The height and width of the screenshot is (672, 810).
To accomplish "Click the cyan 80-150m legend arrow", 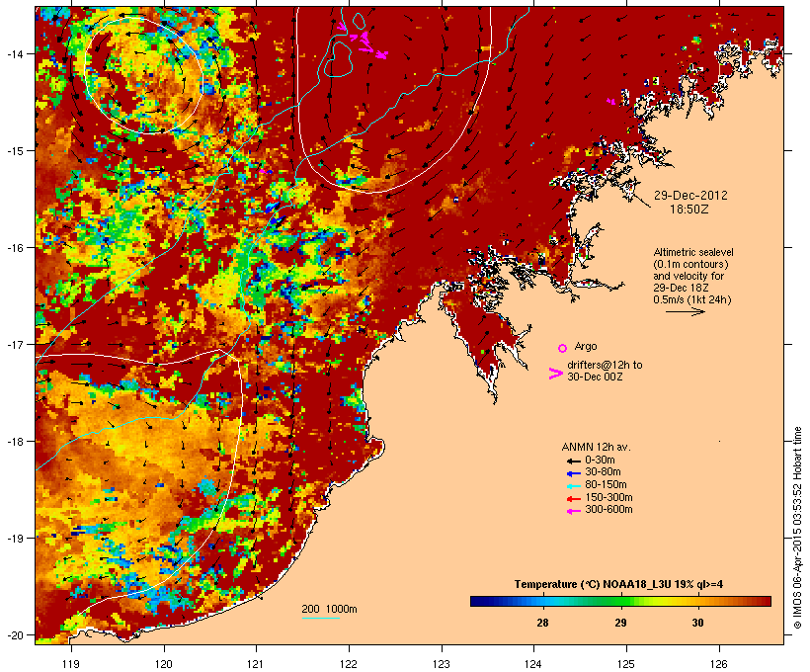I will (573, 486).
